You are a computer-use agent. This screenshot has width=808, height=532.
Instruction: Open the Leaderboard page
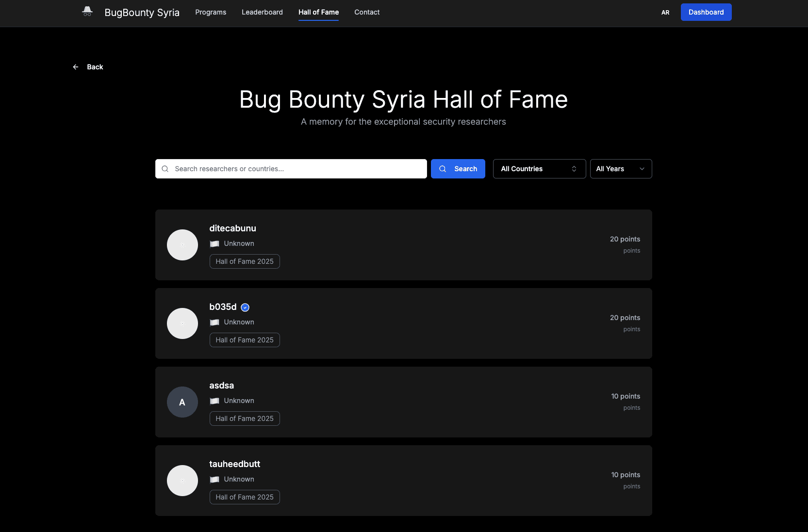coord(262,12)
